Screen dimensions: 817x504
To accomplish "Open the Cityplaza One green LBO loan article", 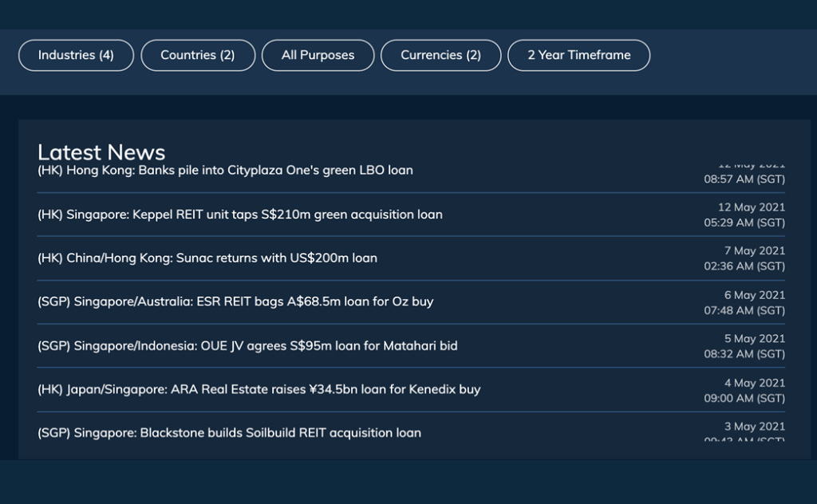I will pyautogui.click(x=225, y=171).
